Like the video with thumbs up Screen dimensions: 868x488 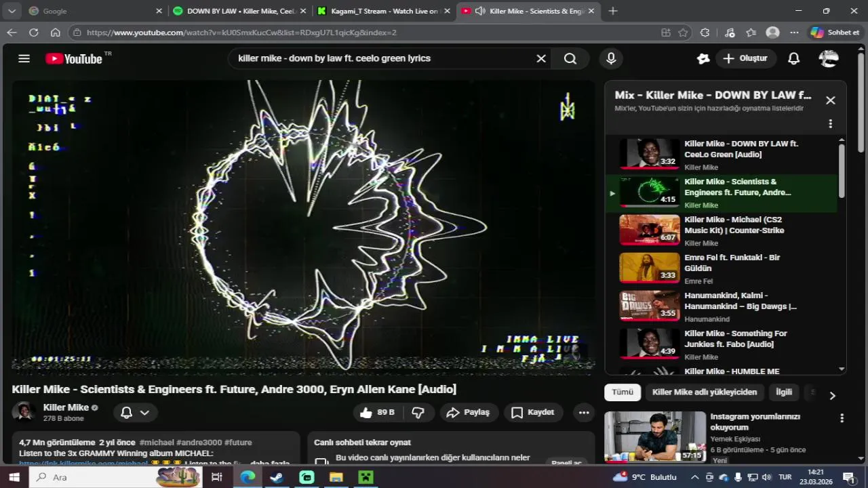[376, 412]
